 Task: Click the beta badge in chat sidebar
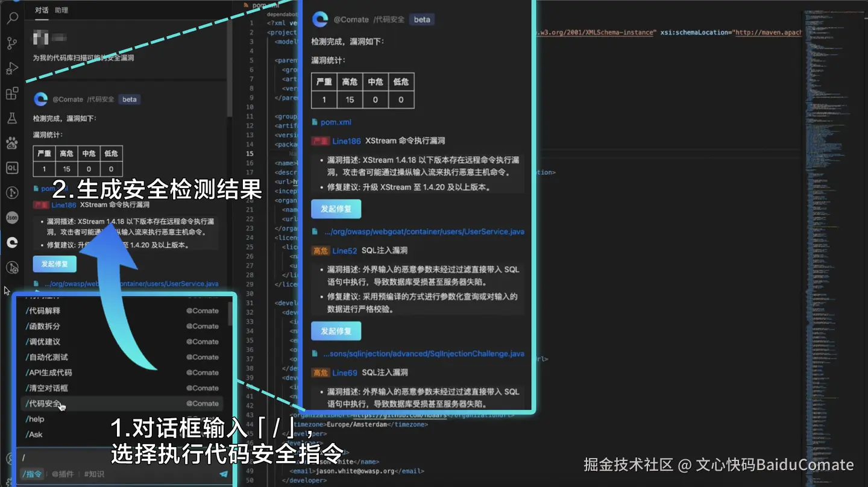(130, 99)
